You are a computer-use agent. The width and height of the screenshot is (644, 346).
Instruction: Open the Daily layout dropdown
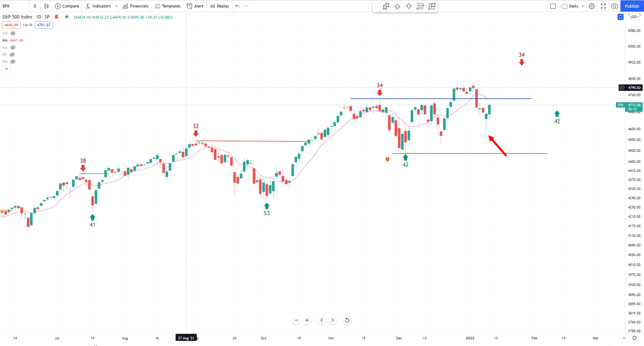click(583, 6)
